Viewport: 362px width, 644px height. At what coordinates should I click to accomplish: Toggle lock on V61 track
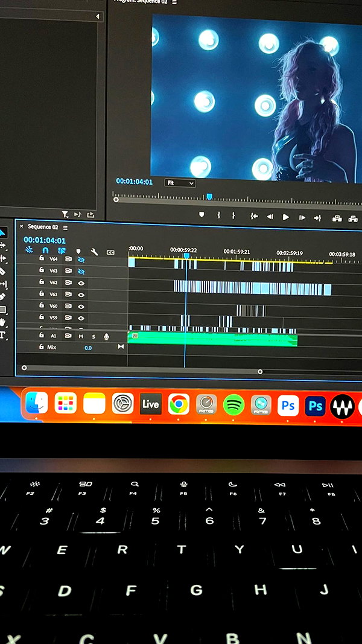click(x=42, y=293)
